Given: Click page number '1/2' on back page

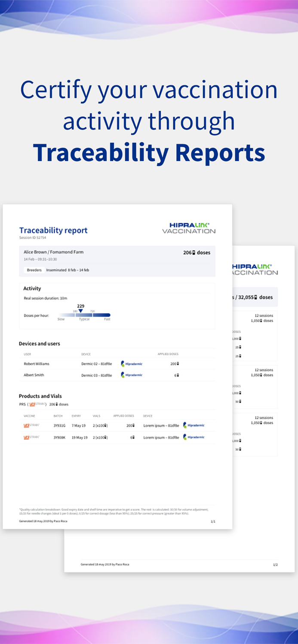Looking at the screenshot, I should pos(275,565).
